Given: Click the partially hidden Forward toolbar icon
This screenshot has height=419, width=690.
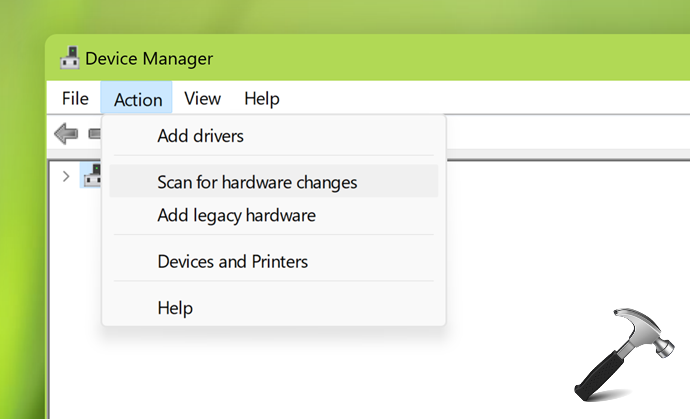Looking at the screenshot, I should pyautogui.click(x=94, y=133).
